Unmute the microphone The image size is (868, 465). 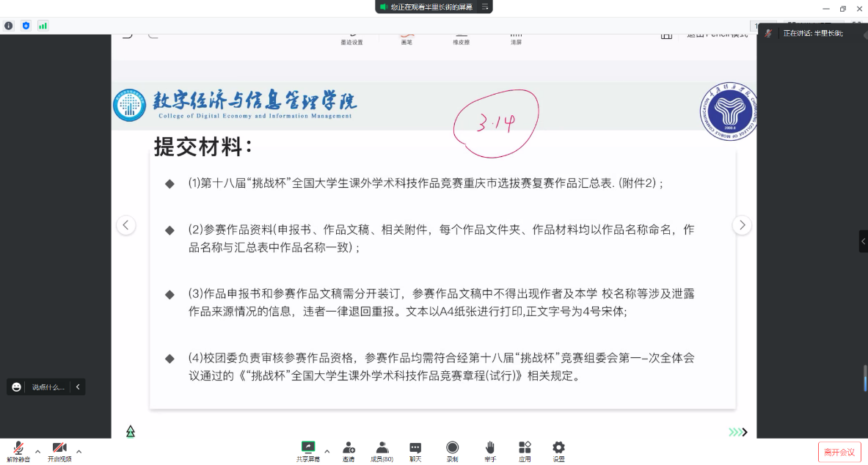pyautogui.click(x=18, y=448)
